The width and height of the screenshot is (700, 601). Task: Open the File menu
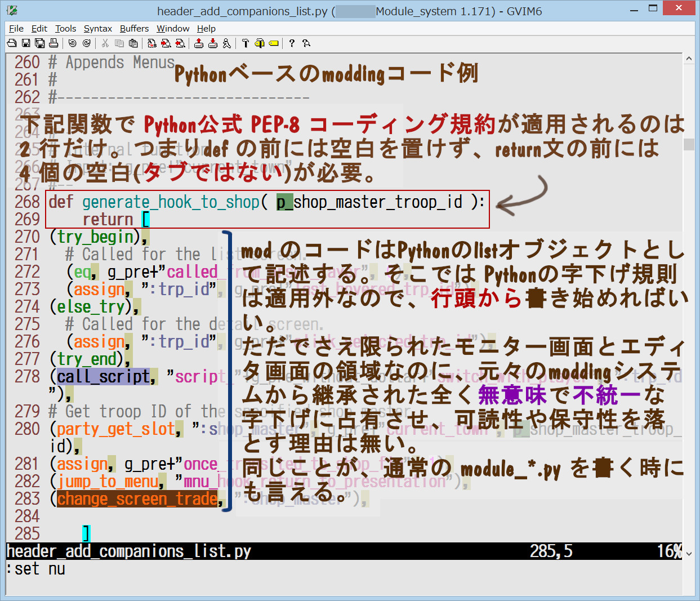tap(16, 29)
